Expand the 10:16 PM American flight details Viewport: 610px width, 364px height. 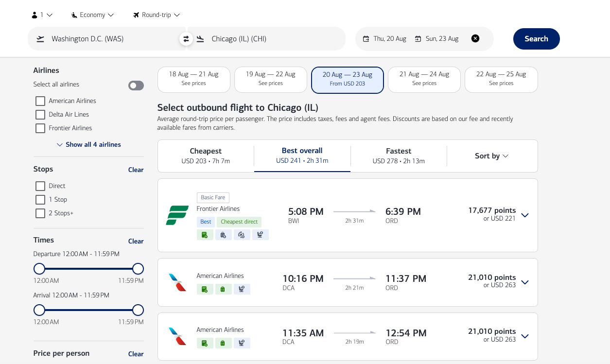click(x=525, y=282)
